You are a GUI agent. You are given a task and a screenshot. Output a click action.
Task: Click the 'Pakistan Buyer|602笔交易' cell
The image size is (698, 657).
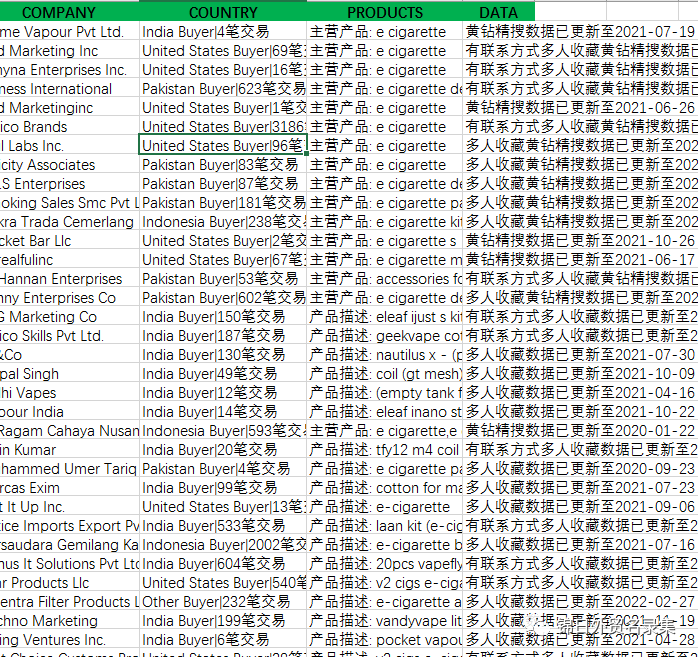click(223, 298)
